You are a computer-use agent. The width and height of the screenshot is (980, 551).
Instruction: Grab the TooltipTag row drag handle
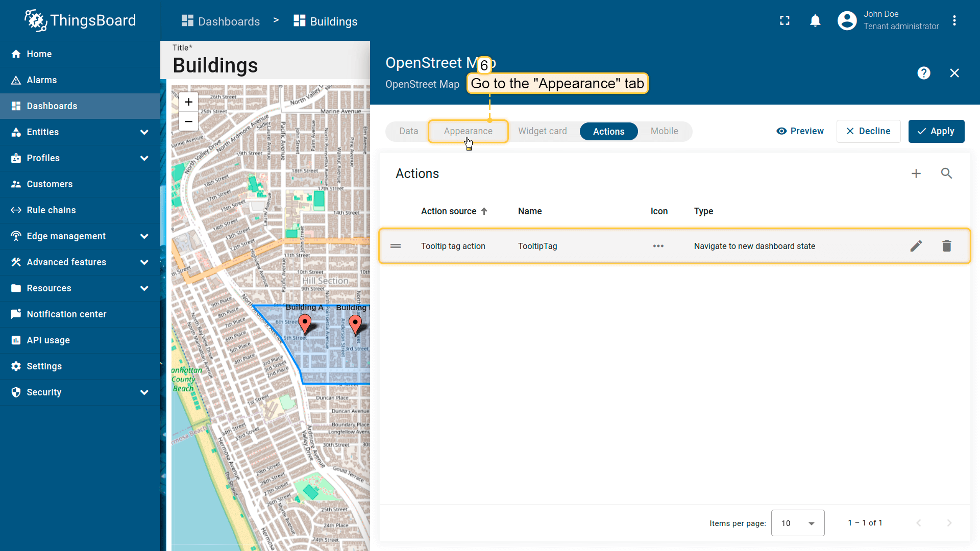(396, 246)
